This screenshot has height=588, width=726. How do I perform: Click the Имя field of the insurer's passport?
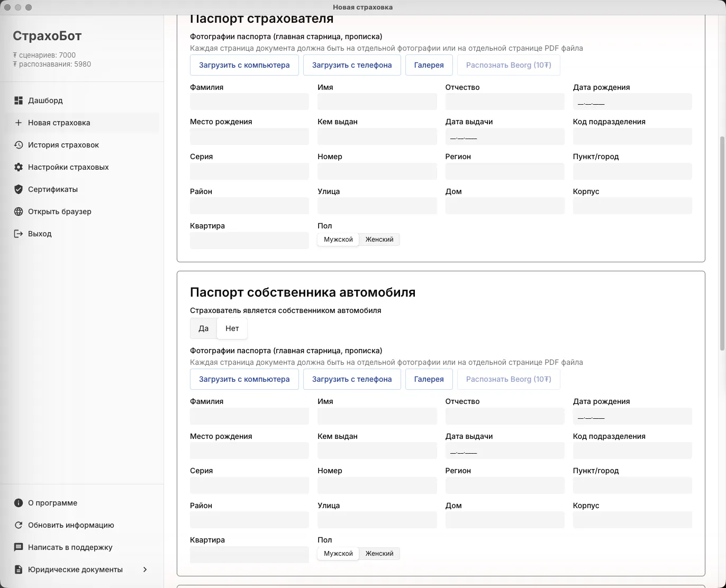tap(377, 102)
